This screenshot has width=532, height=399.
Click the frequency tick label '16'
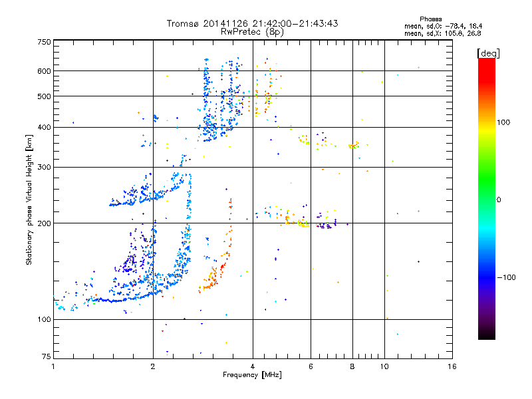452,366
